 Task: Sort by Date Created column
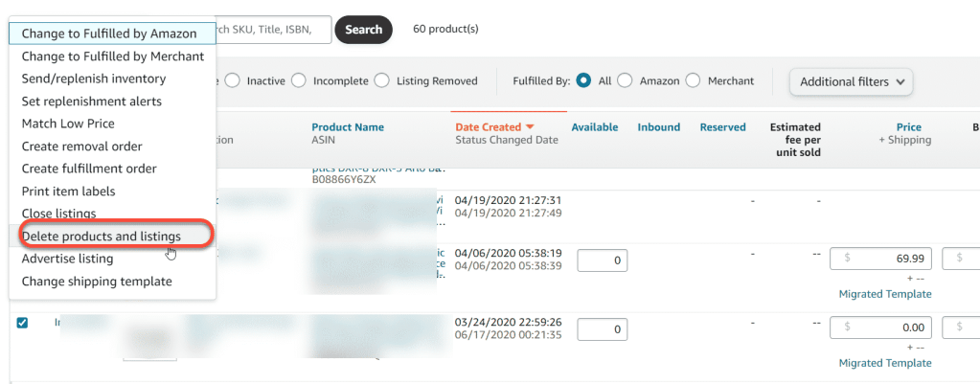489,127
